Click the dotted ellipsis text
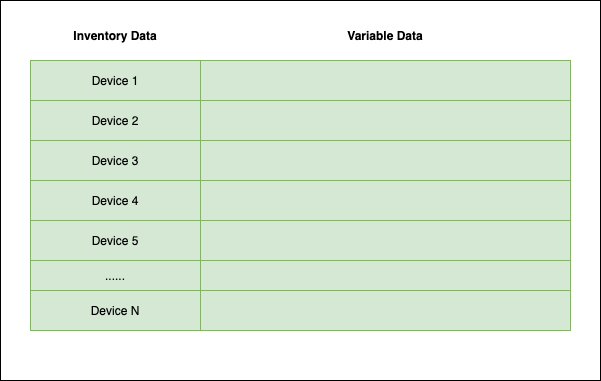 [x=115, y=278]
